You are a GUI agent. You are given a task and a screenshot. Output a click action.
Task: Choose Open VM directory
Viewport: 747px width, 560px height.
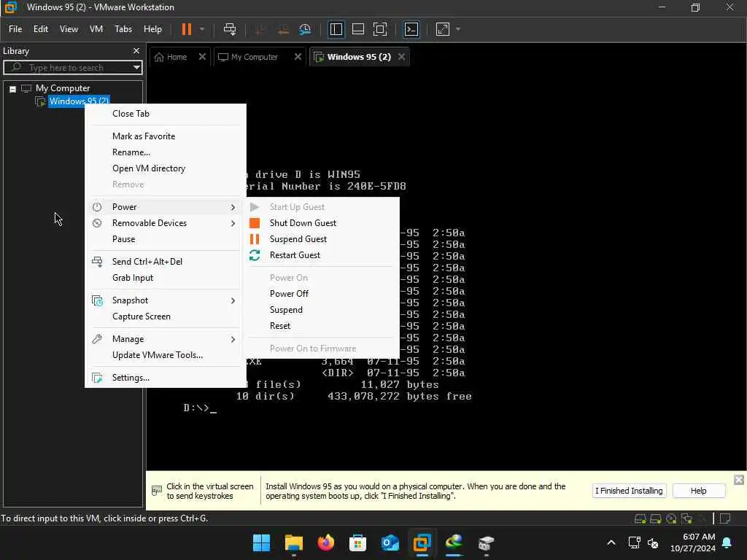tap(149, 168)
